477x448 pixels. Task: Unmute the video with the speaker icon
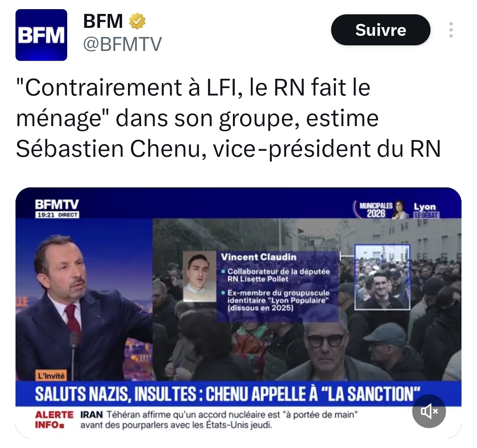click(x=429, y=411)
